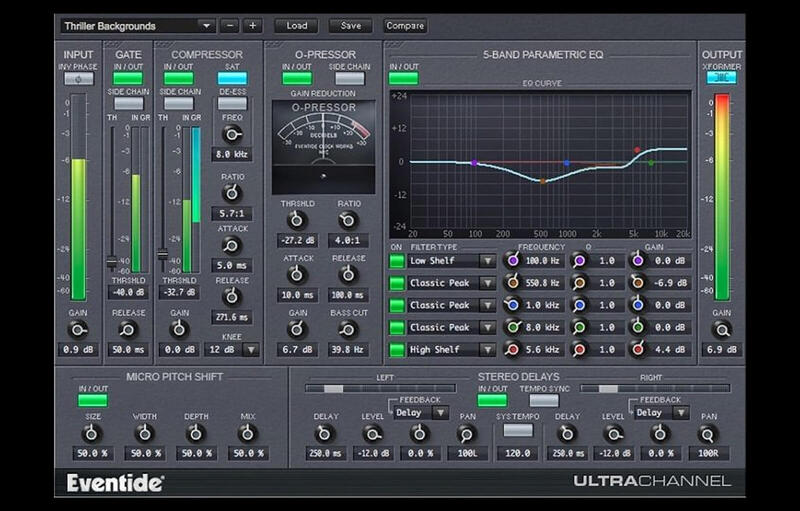Click the Micro Pitch Shift MIX knob

(248, 434)
